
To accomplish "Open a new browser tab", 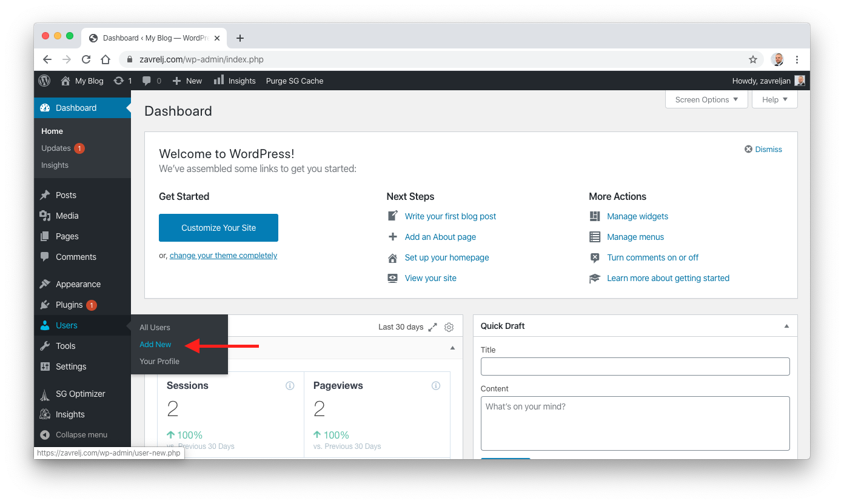I will (240, 38).
